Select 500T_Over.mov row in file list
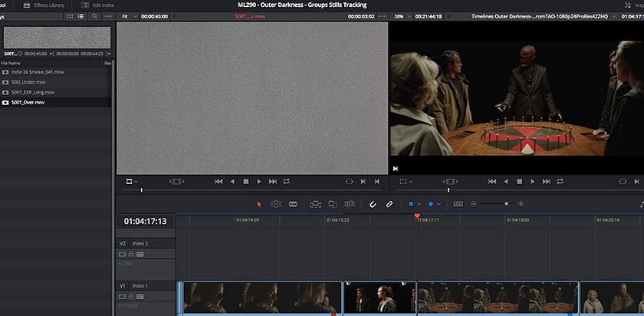Screen dimensions: 644x316 [x=55, y=102]
